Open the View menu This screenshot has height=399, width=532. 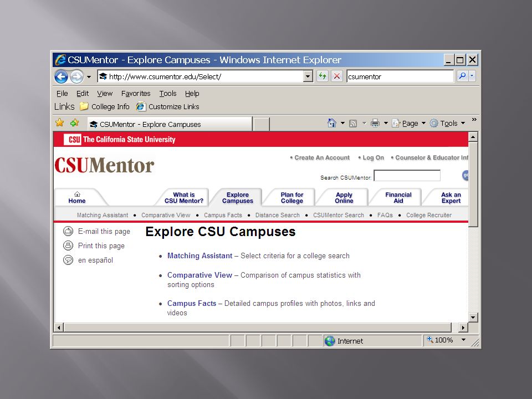105,93
